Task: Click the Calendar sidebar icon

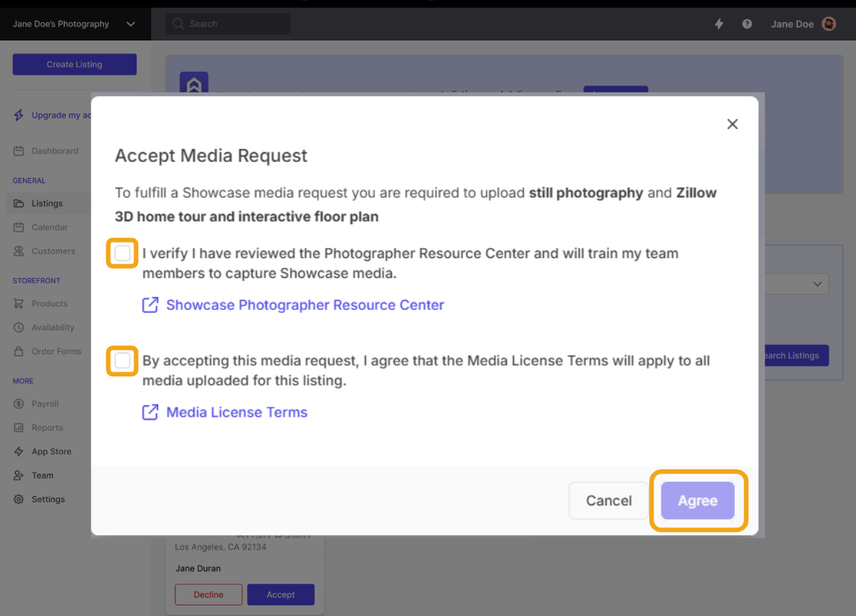Action: 18,227
